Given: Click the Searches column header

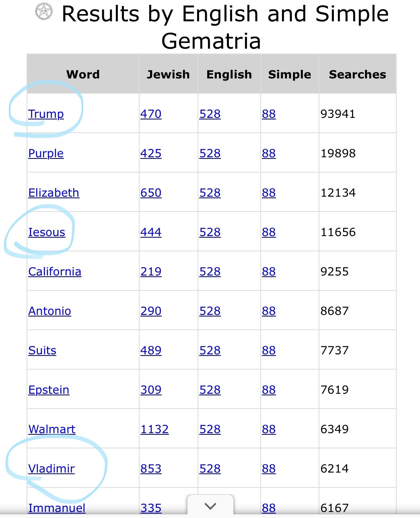Looking at the screenshot, I should tap(357, 74).
